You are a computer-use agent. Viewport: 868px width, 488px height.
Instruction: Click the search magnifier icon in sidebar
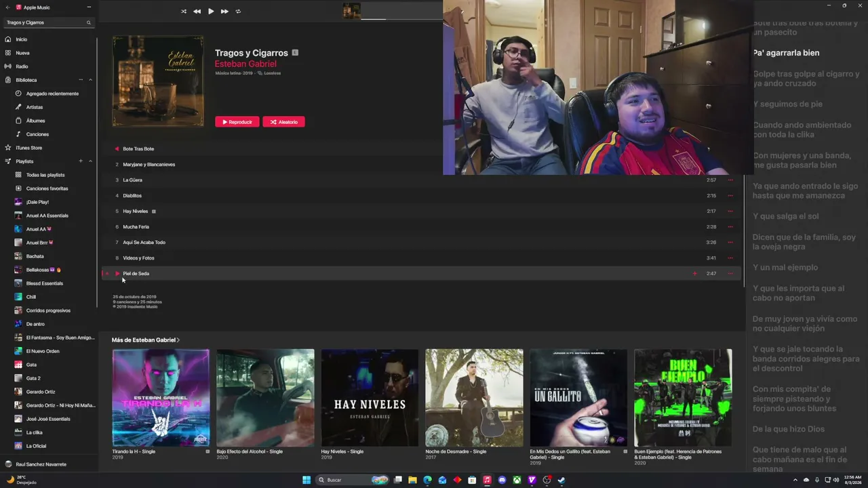click(88, 22)
